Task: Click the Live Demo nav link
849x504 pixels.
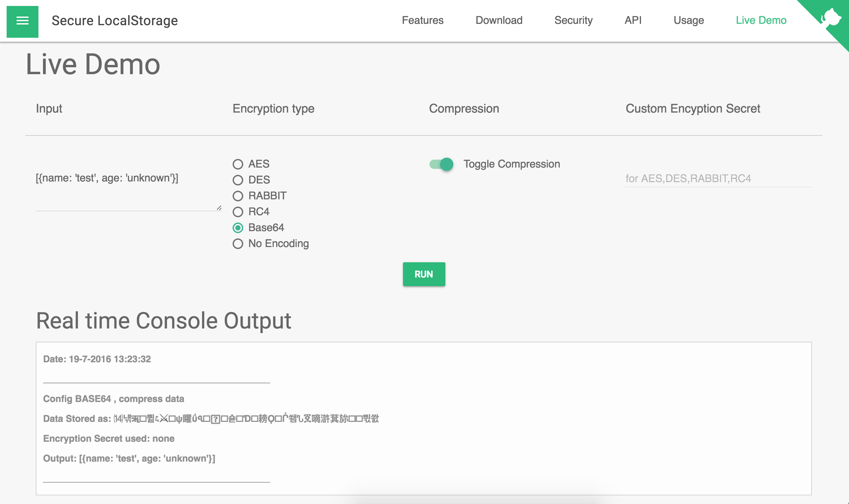Action: coord(761,21)
